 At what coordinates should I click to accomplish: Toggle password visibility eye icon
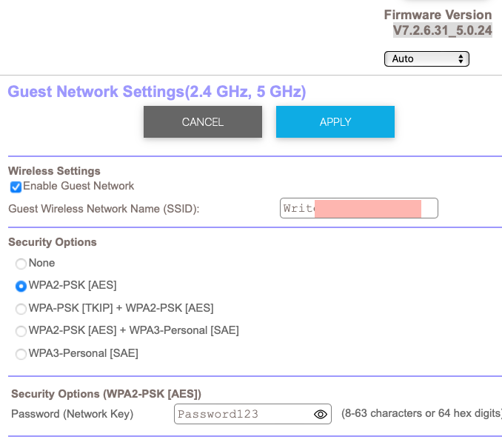tap(321, 414)
